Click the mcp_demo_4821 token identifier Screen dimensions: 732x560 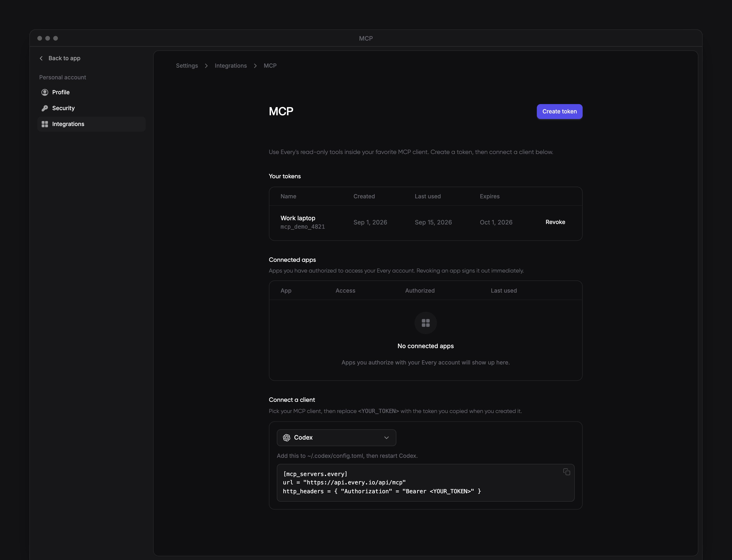(x=303, y=227)
